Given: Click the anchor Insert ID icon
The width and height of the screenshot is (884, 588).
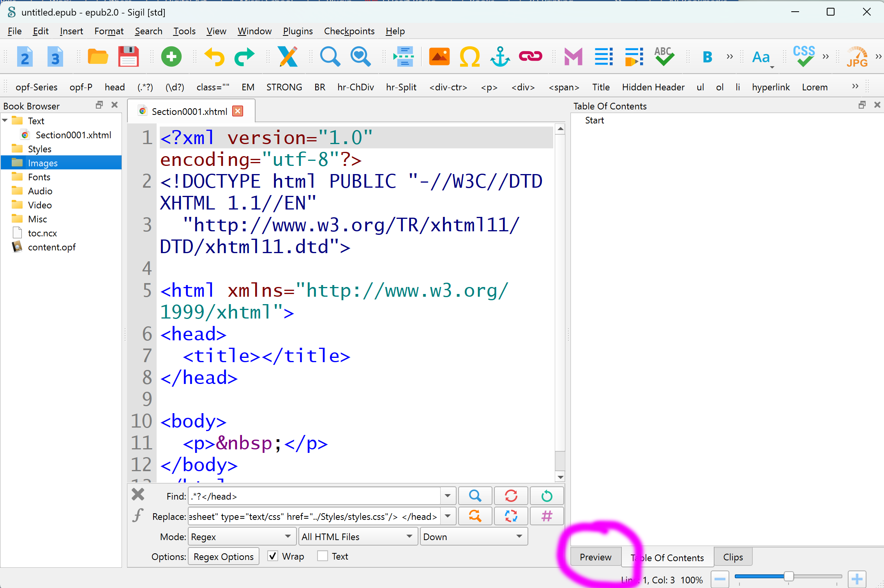Looking at the screenshot, I should tap(500, 57).
